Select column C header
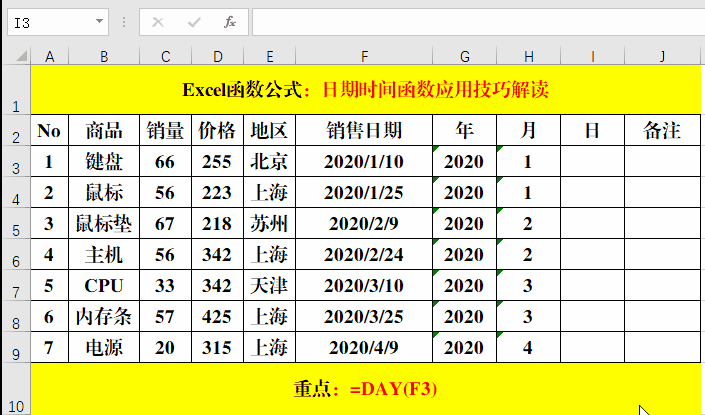The width and height of the screenshot is (705, 415). point(165,57)
